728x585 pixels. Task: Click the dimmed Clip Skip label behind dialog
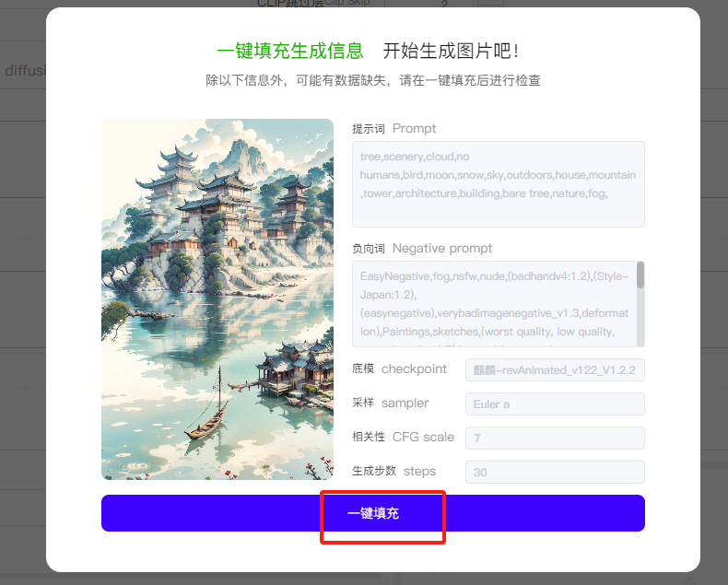pyautogui.click(x=313, y=4)
